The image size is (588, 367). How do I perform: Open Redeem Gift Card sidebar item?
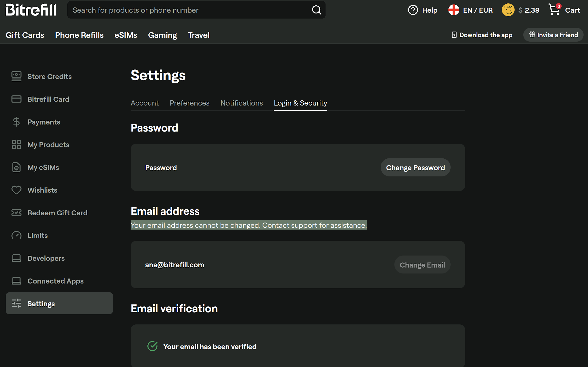(x=57, y=213)
